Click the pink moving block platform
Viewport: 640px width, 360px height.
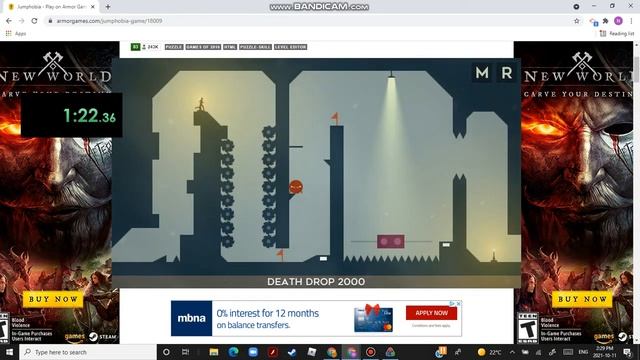click(x=391, y=241)
